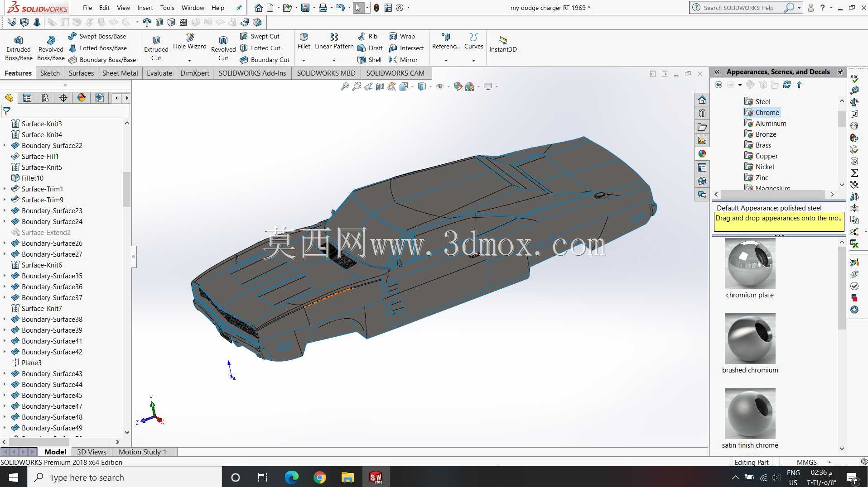Expand the Boundary-Surface22 feature
This screenshot has height=487, width=868.
coord(5,145)
